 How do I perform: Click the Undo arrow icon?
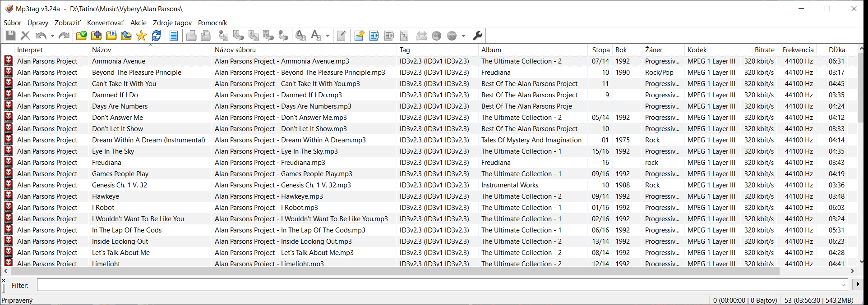41,36
